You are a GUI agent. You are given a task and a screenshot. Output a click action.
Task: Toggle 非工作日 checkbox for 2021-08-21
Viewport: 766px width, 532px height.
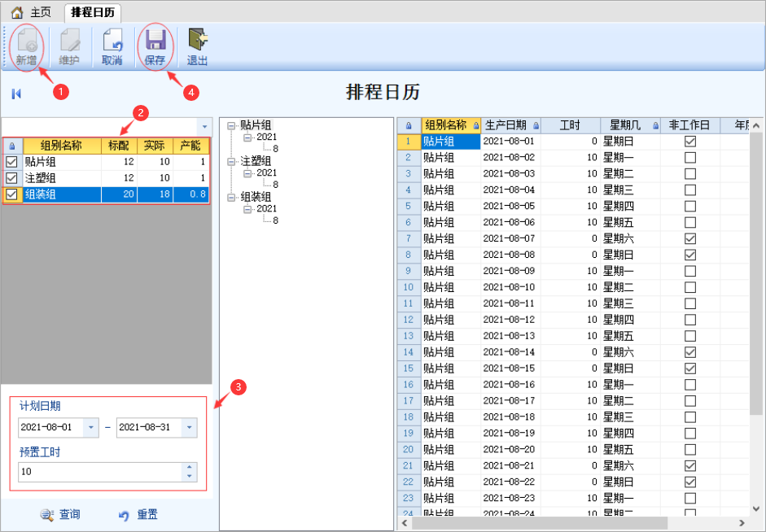point(689,465)
